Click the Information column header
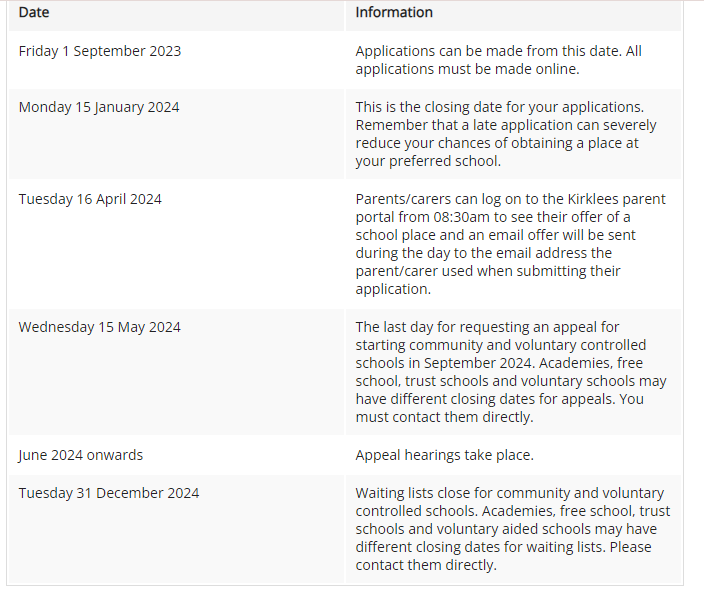This screenshot has height=597, width=704. pos(394,13)
